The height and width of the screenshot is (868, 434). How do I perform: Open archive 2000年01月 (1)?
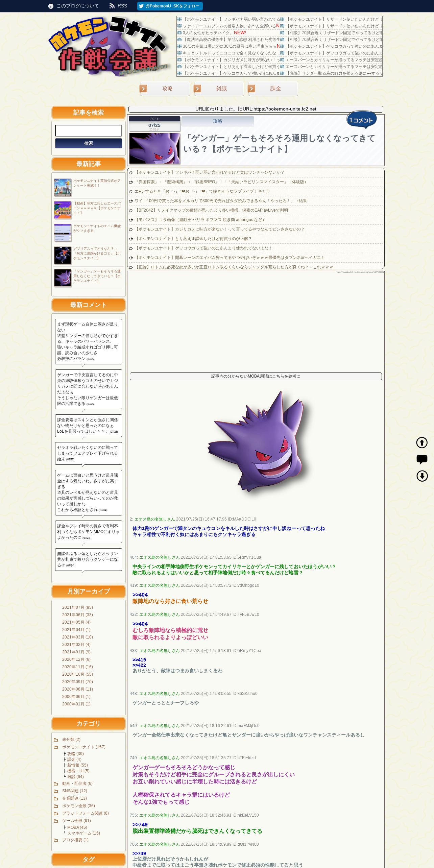(76, 704)
